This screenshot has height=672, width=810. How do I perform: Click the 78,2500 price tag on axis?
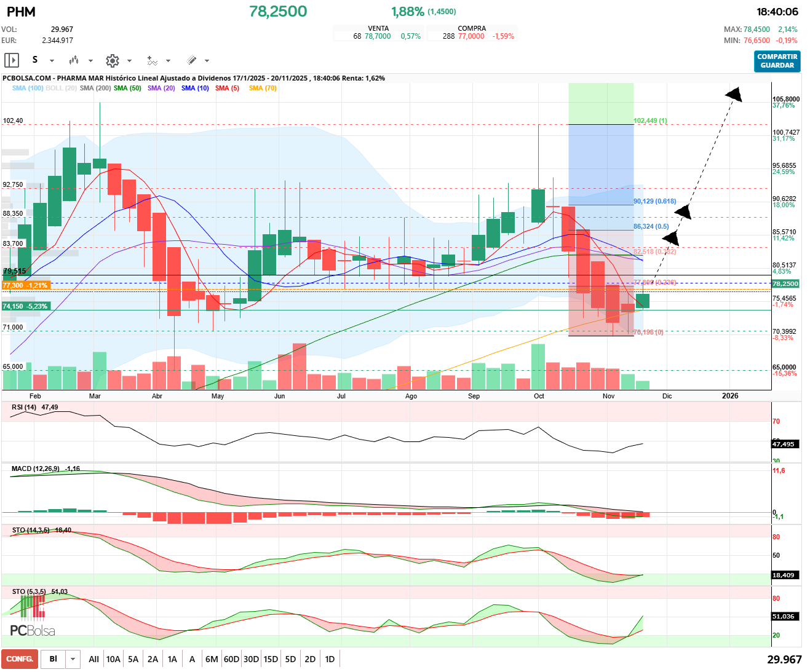click(x=785, y=283)
